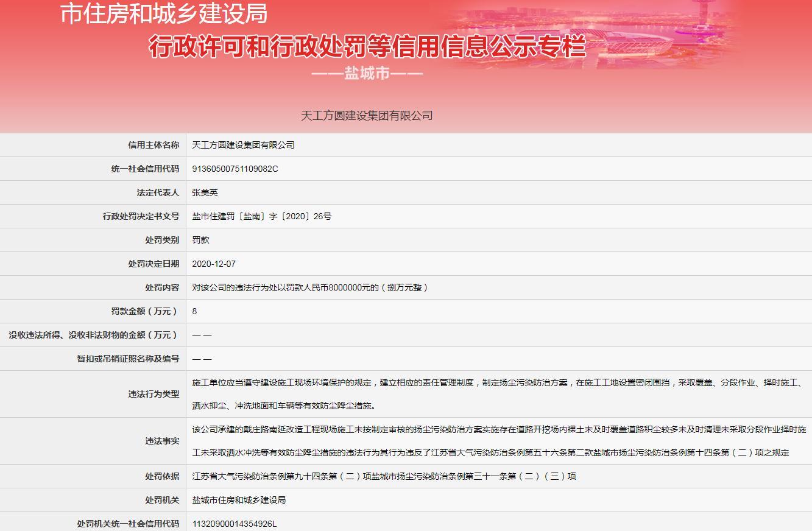This screenshot has height=531, width=812.
Task: Click the banner title 市住房和城乡建设局
Action: (164, 13)
